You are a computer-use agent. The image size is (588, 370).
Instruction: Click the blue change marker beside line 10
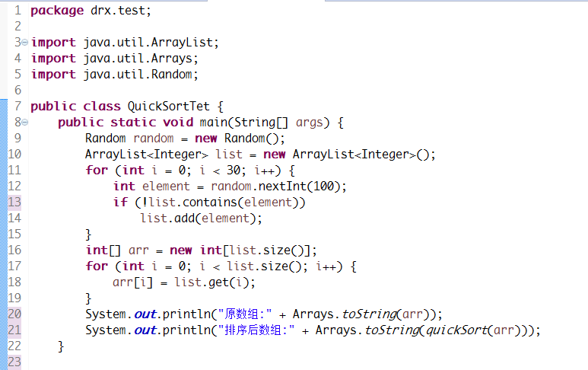tap(4, 154)
